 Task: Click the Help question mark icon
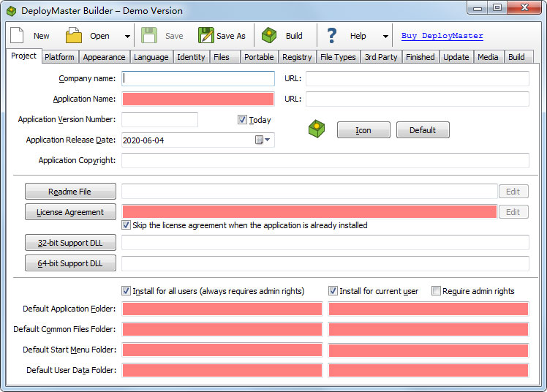point(332,36)
